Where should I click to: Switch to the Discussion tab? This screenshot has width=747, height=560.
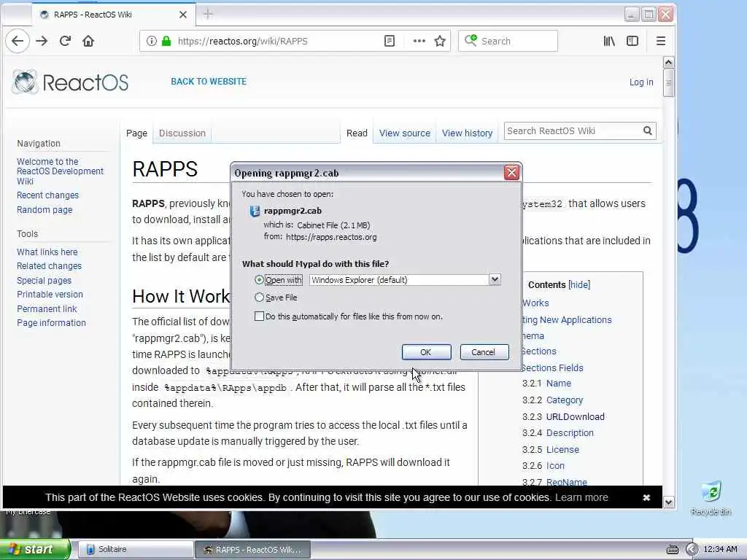click(x=182, y=133)
